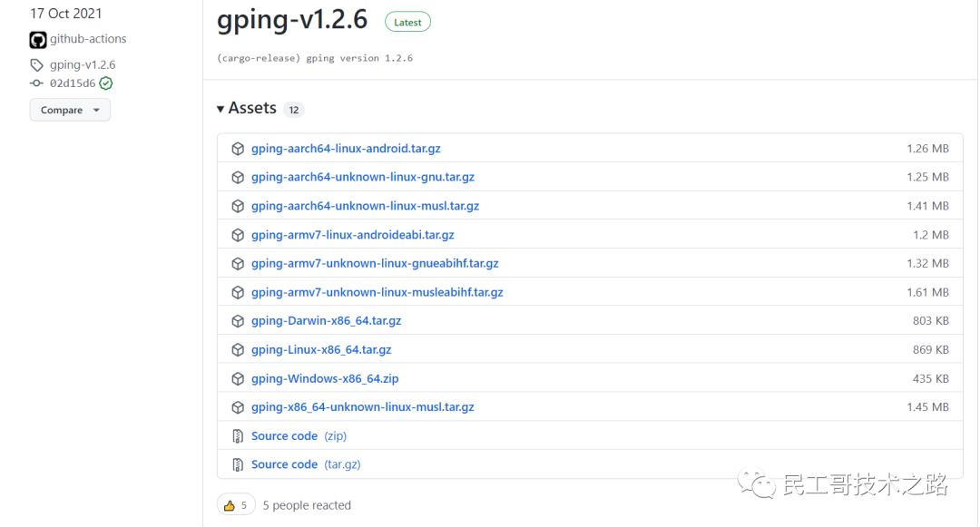The width and height of the screenshot is (980, 527).
Task: Click the 803 KB file size
Action: point(931,321)
